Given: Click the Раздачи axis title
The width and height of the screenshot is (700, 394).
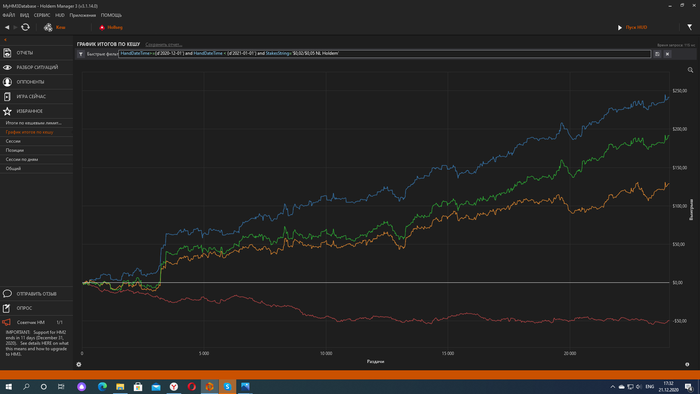Looking at the screenshot, I should tap(375, 361).
